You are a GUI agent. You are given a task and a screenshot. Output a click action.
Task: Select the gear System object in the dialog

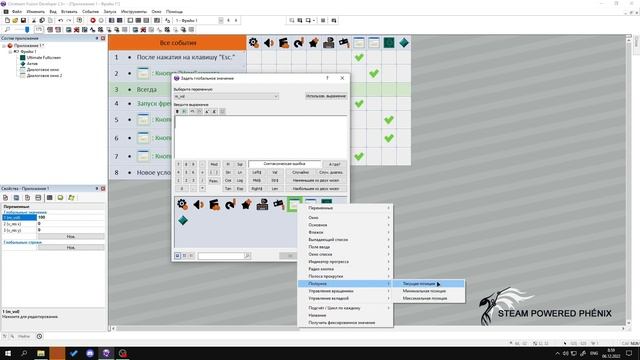click(182, 204)
